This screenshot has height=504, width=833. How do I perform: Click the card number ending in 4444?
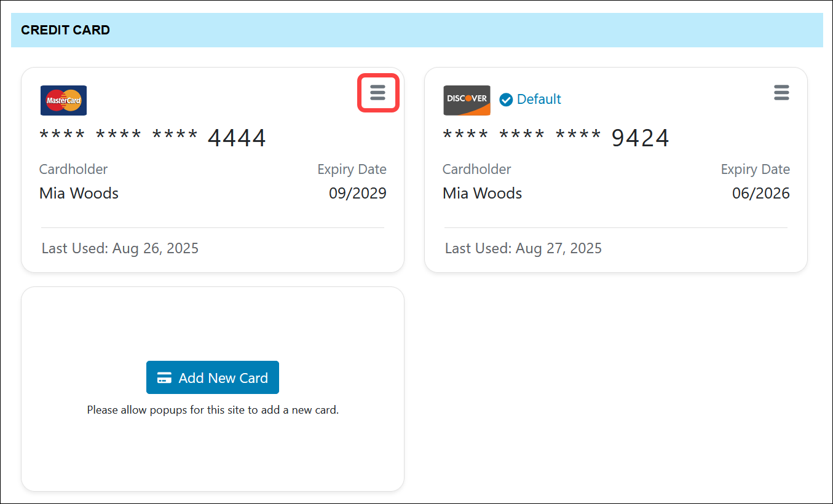click(152, 138)
